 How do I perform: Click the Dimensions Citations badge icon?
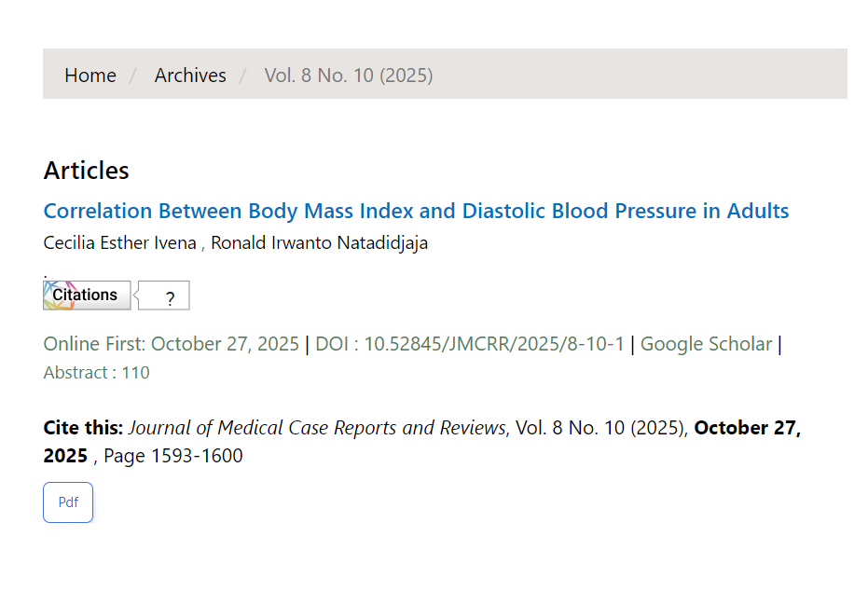tap(87, 295)
